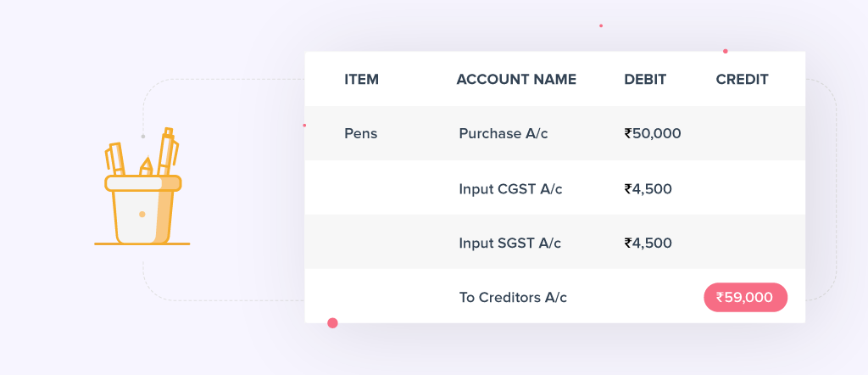Select the To Creditors A/c entry

pos(513,297)
